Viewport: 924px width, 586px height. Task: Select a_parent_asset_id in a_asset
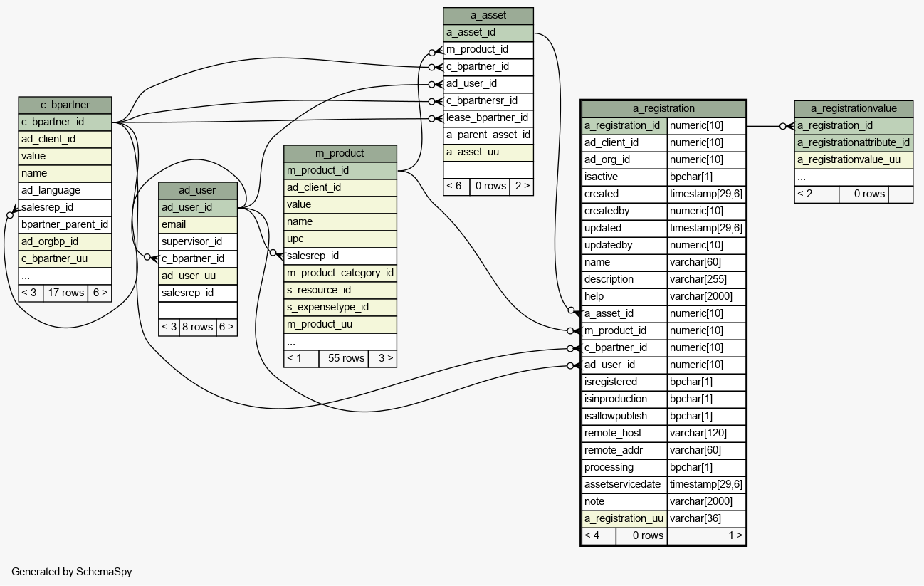tap(488, 135)
